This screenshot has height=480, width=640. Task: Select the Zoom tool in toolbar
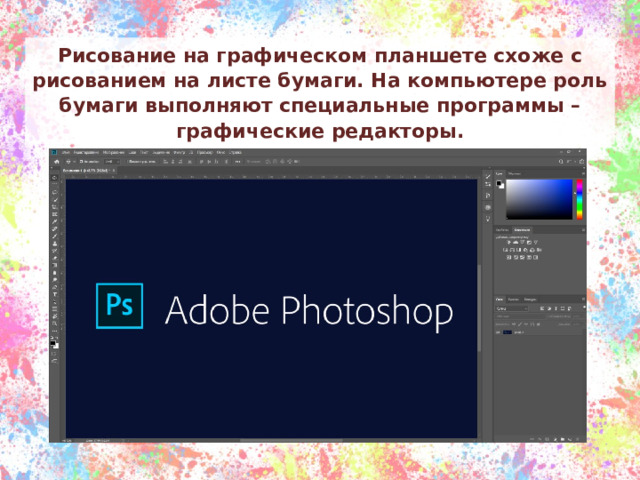(x=54, y=323)
